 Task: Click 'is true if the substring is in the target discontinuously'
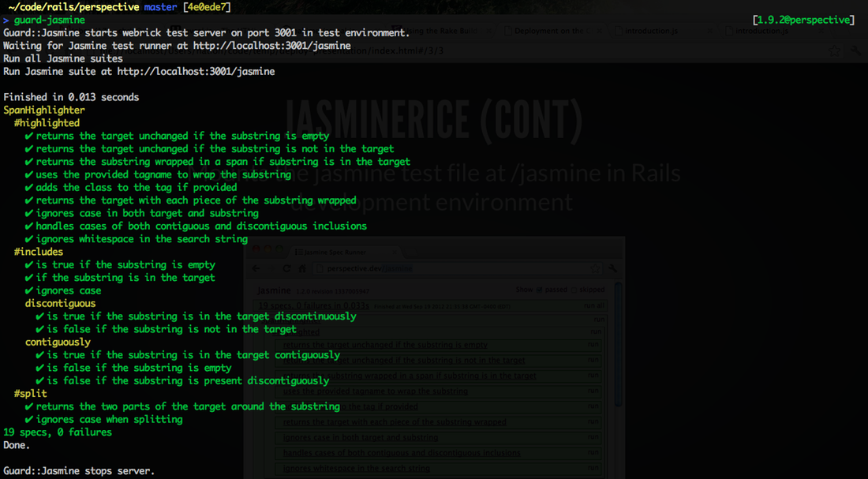(201, 316)
